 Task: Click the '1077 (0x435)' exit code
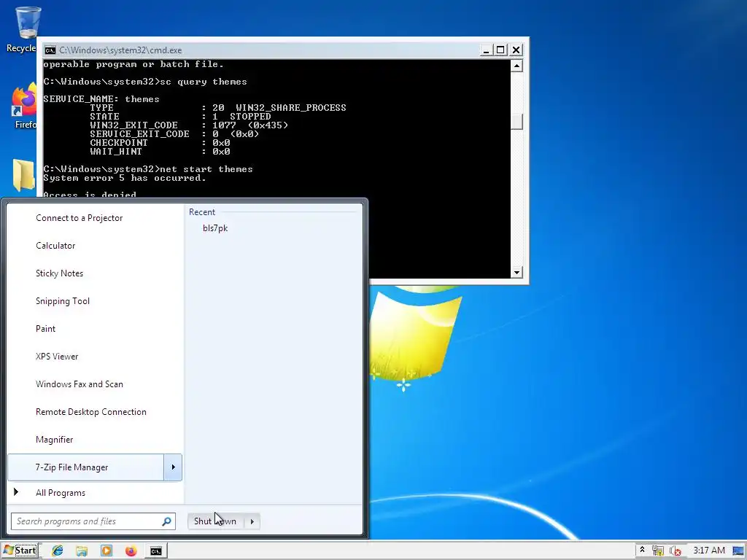[250, 125]
